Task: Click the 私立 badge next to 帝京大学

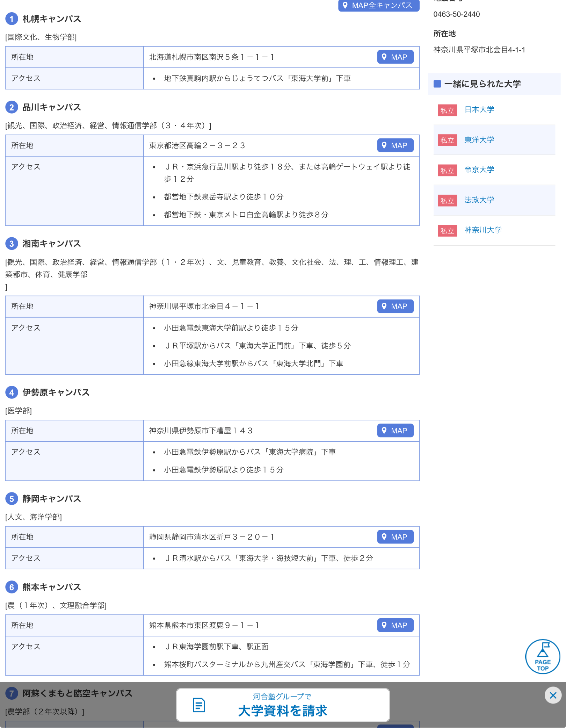Action: [x=447, y=171]
